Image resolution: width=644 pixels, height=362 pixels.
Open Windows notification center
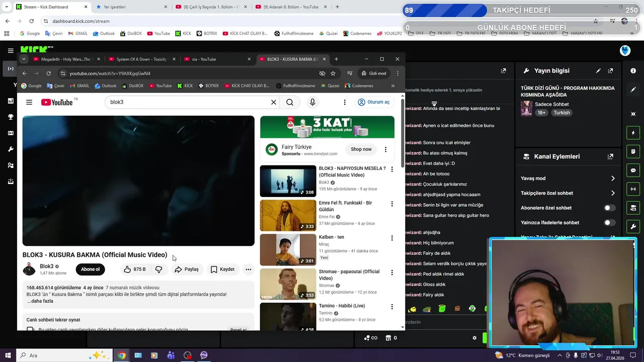click(x=634, y=355)
